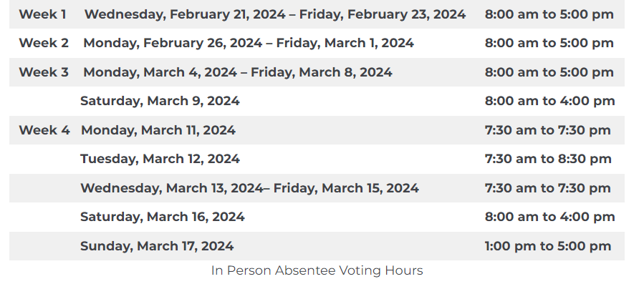Select Monday, February 26 – March 1 dates
Screen dimensions: 644x284
tap(249, 44)
